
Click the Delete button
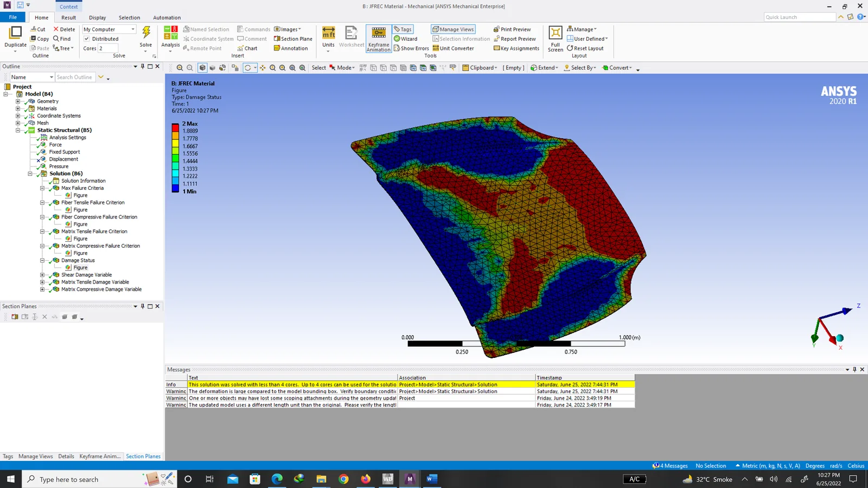pos(64,29)
